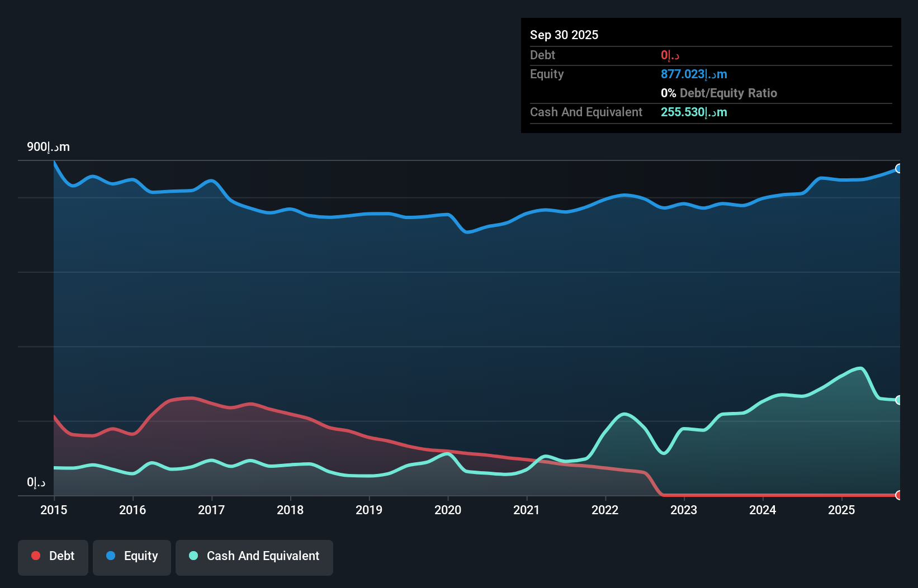Select the 2020 axis label

[447, 510]
